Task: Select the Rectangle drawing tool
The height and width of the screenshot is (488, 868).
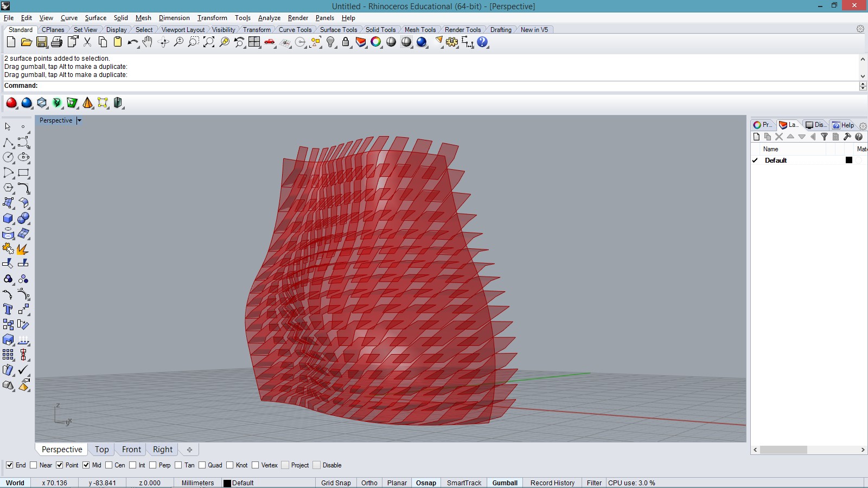Action: click(x=23, y=173)
